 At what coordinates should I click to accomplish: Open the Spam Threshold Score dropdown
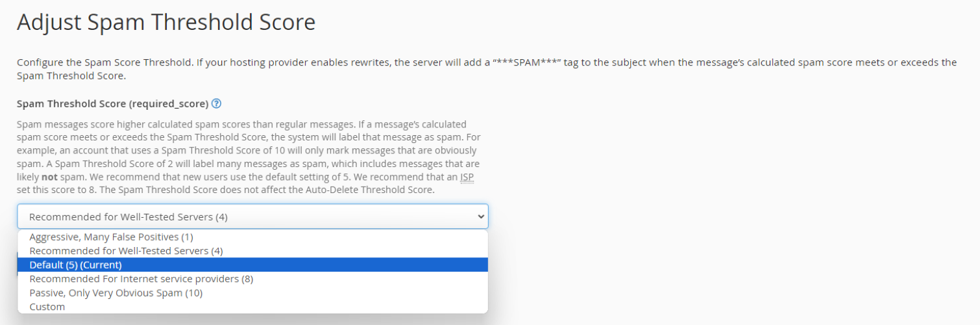tap(252, 216)
